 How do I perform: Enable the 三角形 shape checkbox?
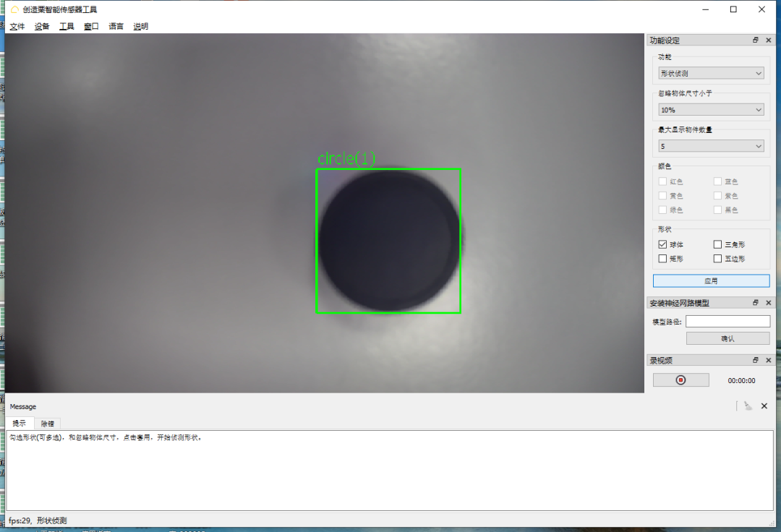717,245
